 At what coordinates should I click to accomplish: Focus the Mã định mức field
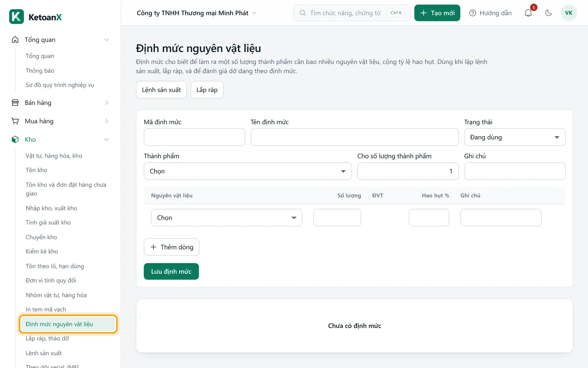194,137
